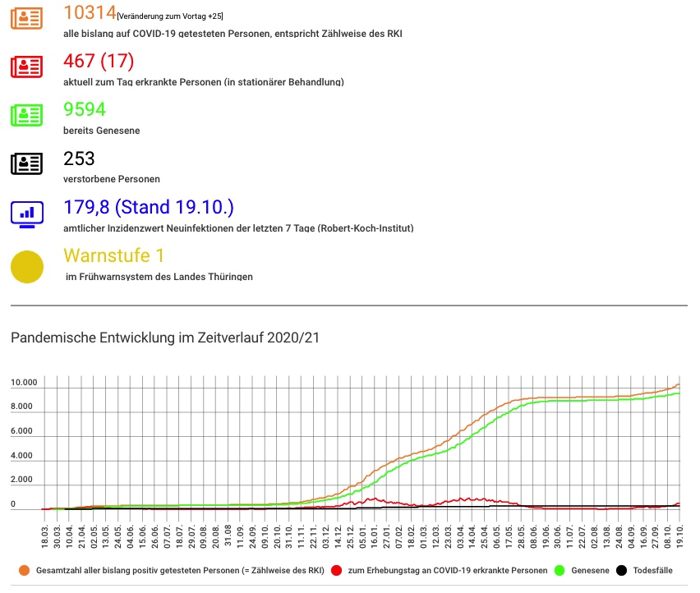Click the Pandemische Entwicklung im Zeitverlauf heading
Image resolution: width=700 pixels, height=593 pixels.
pos(165,338)
